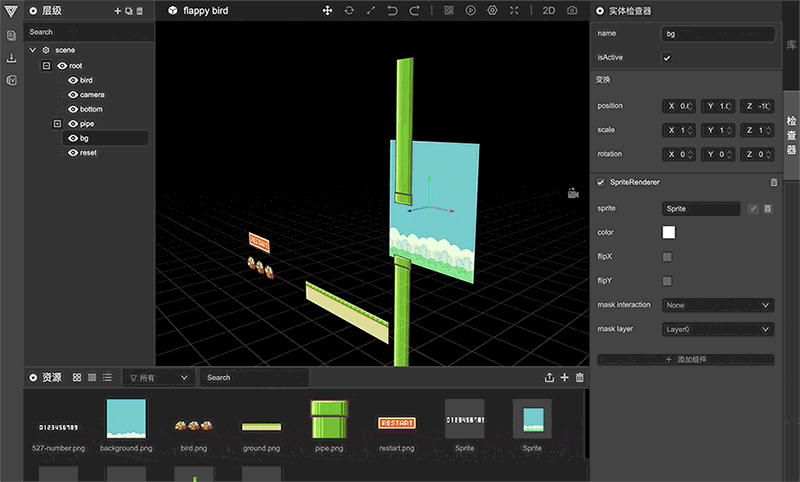Delete the entity with hierarchy trash icon
Screen dimensions: 800x482
(140, 11)
